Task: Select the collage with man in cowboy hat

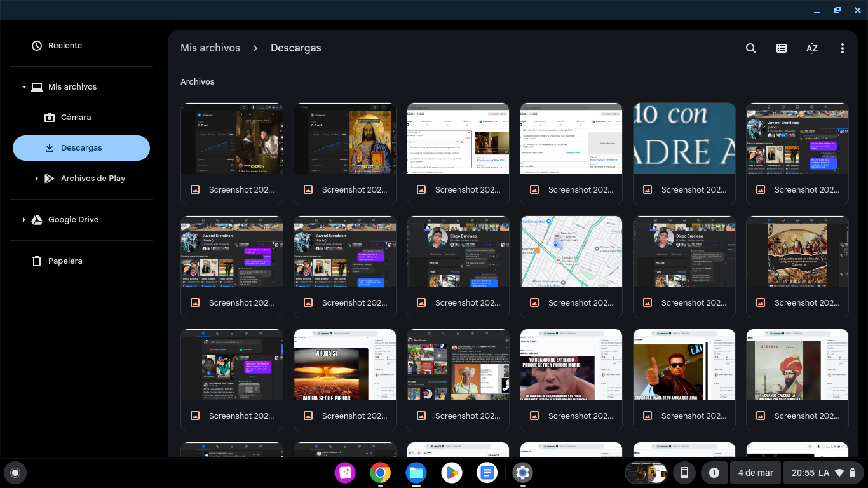Action: (x=458, y=365)
